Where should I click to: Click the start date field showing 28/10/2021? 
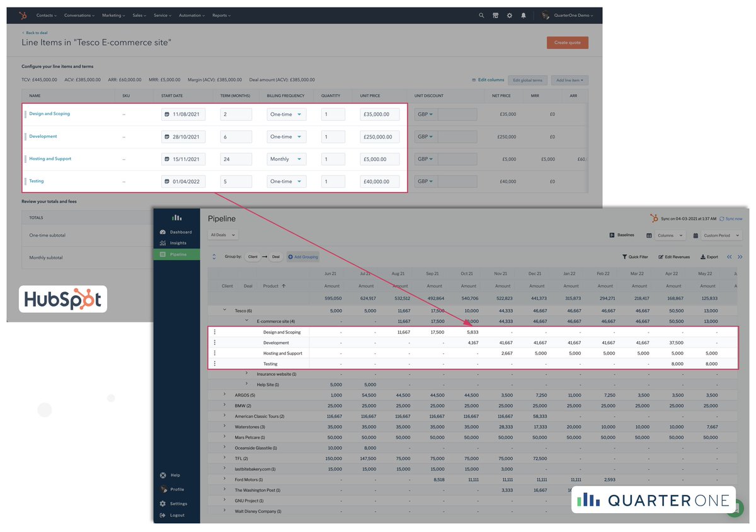point(183,137)
